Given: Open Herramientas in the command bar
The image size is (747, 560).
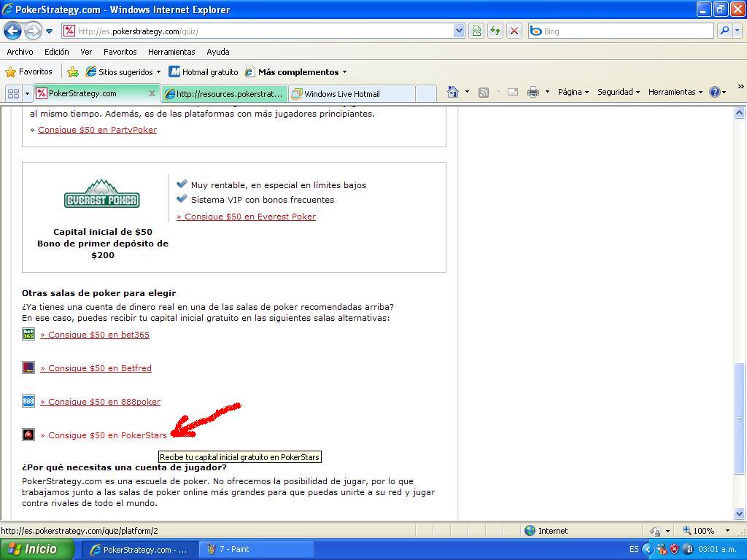Looking at the screenshot, I should click(675, 92).
